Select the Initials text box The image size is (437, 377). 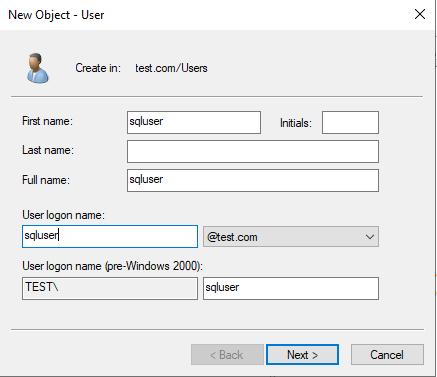350,122
